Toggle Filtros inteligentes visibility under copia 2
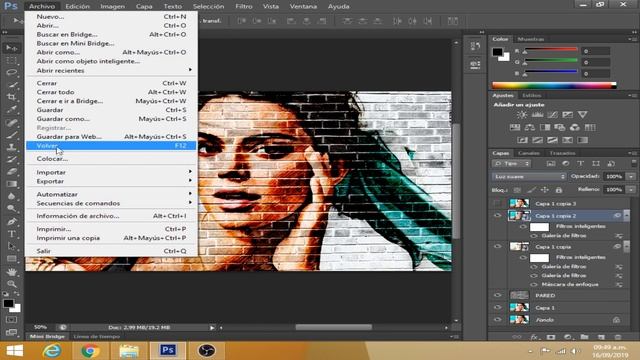The width and height of the screenshot is (640, 360). click(x=523, y=226)
